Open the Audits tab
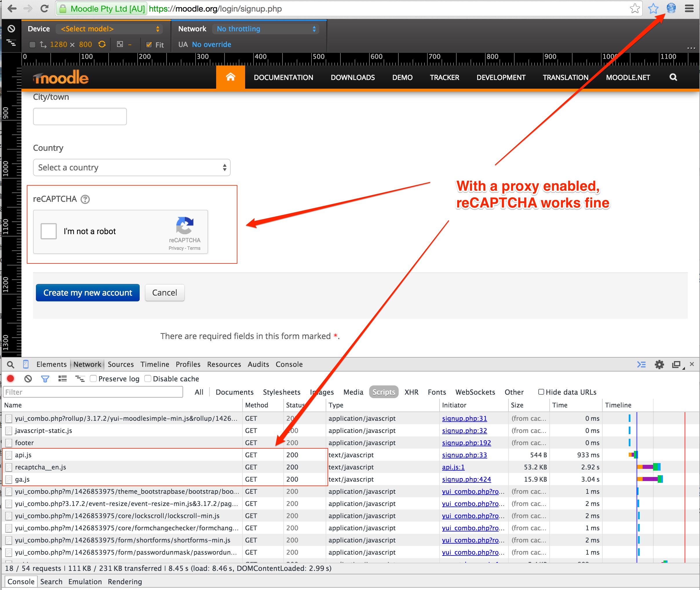The height and width of the screenshot is (590, 700). click(x=258, y=365)
